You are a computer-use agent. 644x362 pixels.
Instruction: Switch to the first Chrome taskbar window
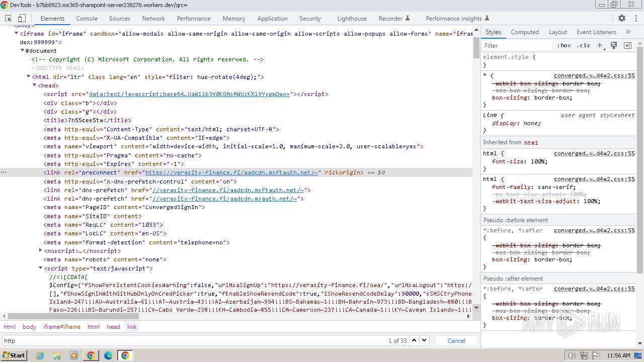[x=91, y=355]
